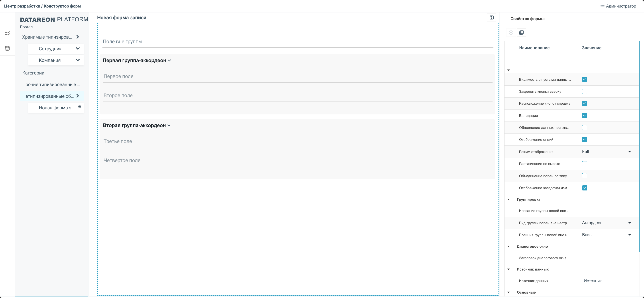This screenshot has height=298, width=644.
Task: Tick the Растягивание по высоте checkbox
Action: click(585, 164)
